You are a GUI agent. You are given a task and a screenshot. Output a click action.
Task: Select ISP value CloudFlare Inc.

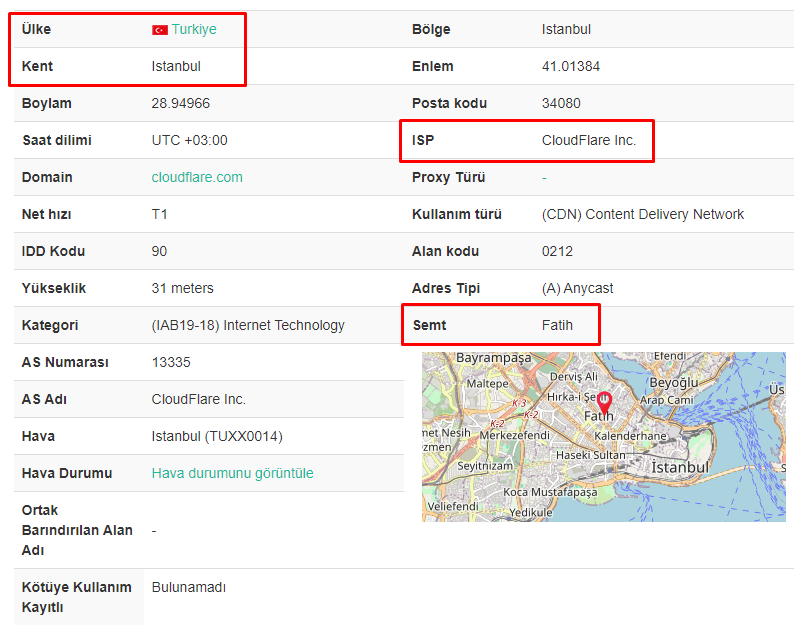click(589, 140)
